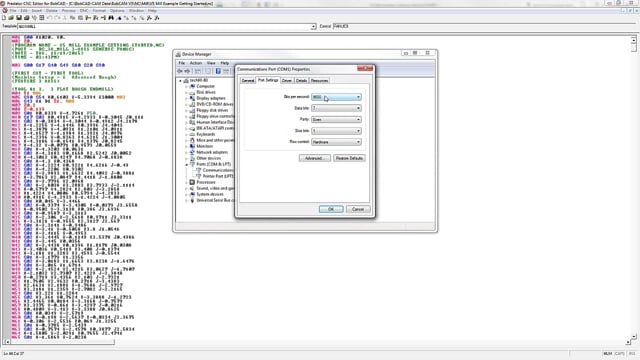Confirm port settings with OK

pyautogui.click(x=331, y=209)
